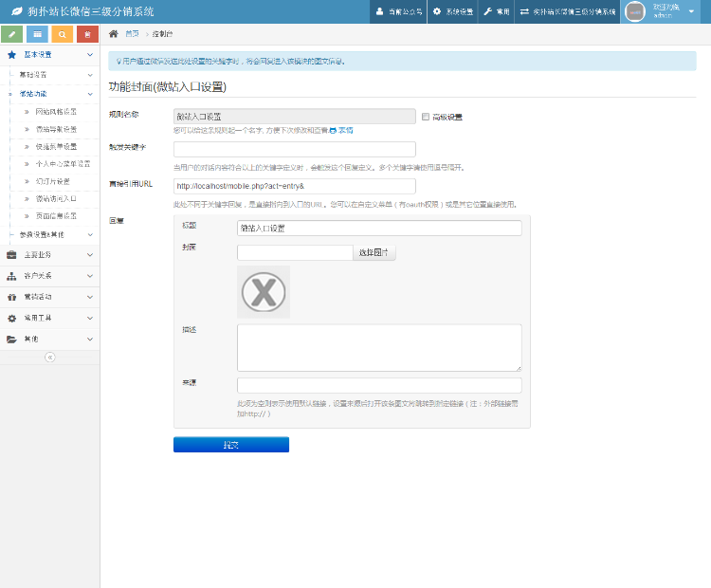711x588 pixels.
Task: Click the swap arrows icon in header
Action: [x=524, y=11]
